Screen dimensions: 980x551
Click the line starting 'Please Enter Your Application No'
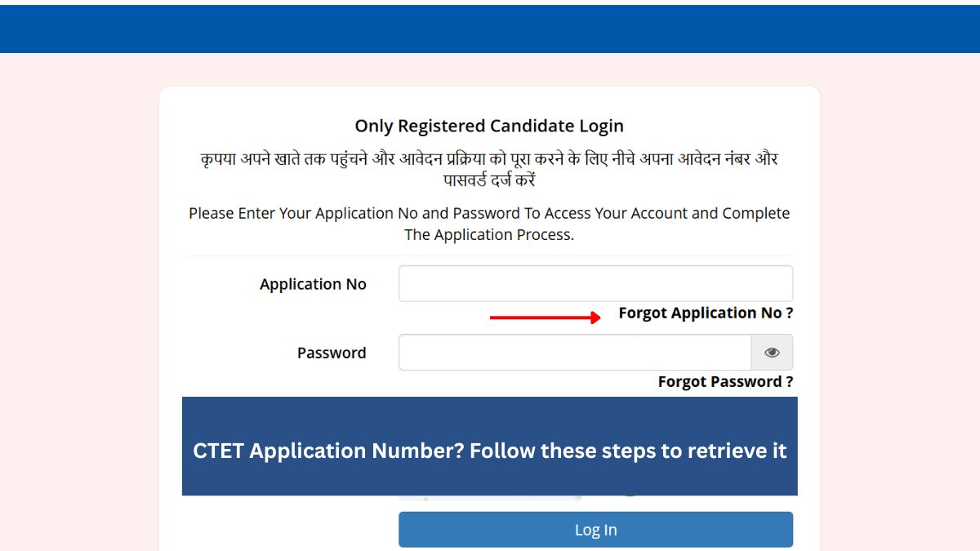pyautogui.click(x=489, y=213)
